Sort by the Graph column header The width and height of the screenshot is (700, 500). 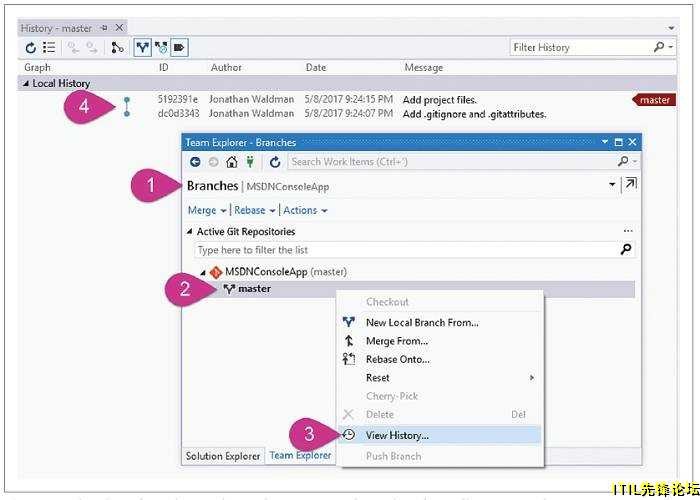[x=38, y=67]
